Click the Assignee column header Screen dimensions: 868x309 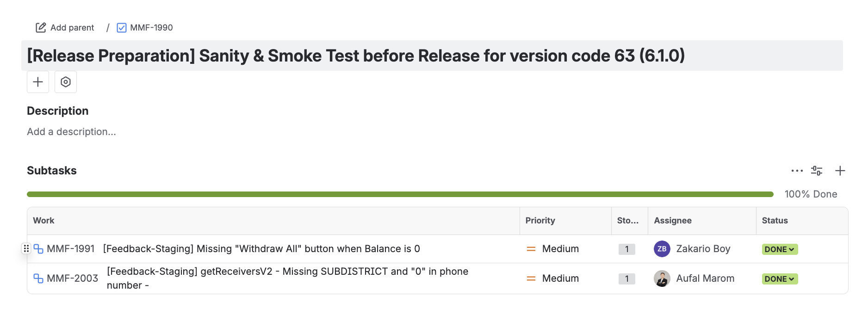pos(672,221)
